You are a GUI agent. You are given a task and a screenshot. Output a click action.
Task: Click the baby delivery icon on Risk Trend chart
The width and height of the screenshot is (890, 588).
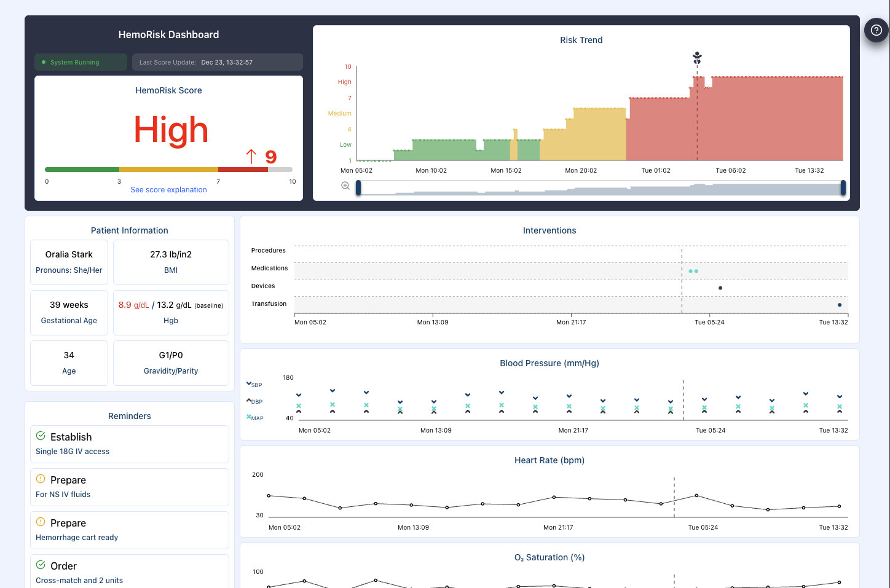point(697,57)
